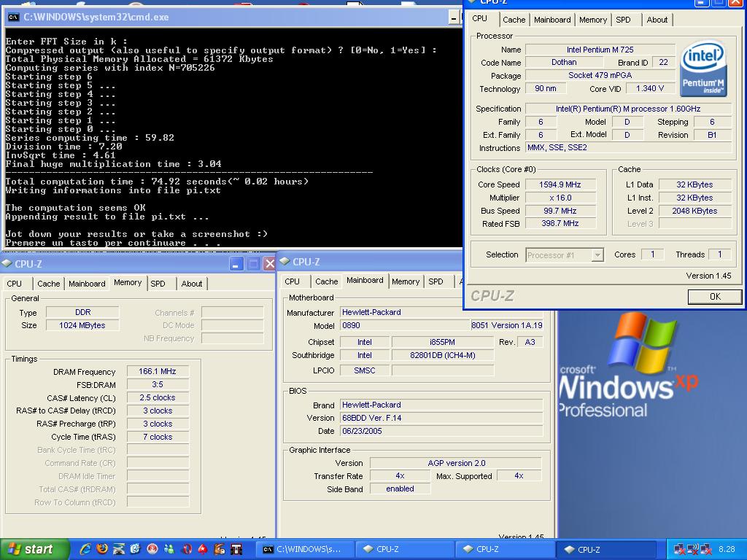Open Memory tab in the processor CPU-Z window

[592, 20]
